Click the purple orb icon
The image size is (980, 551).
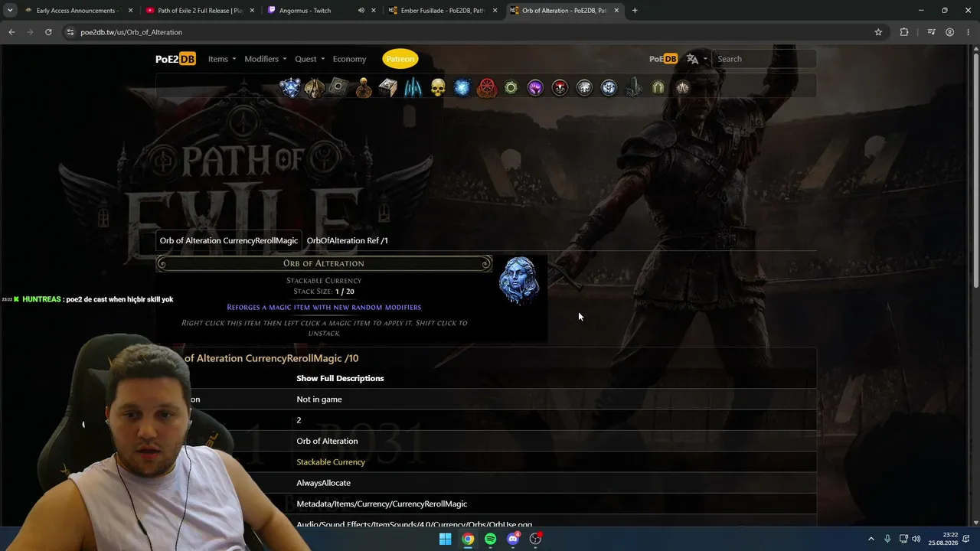(535, 88)
